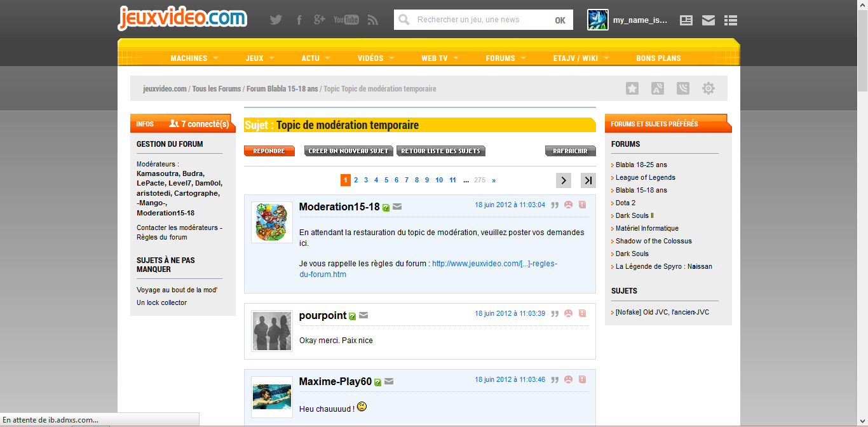Click the next page arrow button

click(564, 180)
